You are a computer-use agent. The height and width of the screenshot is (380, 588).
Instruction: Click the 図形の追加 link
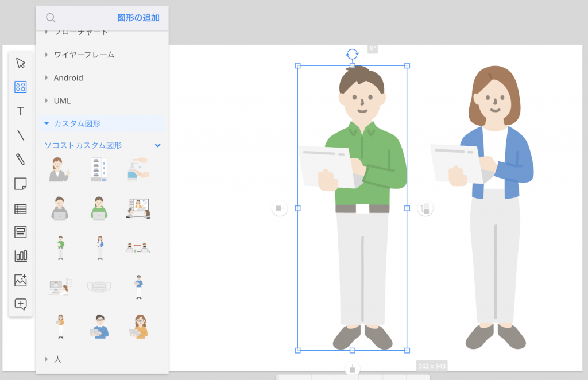pyautogui.click(x=138, y=18)
